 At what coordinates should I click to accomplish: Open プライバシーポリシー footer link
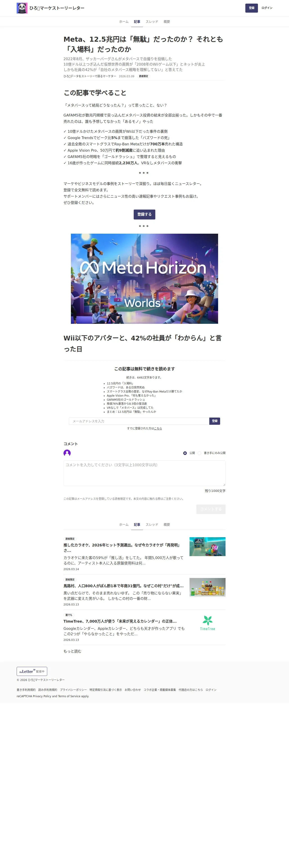point(73,690)
